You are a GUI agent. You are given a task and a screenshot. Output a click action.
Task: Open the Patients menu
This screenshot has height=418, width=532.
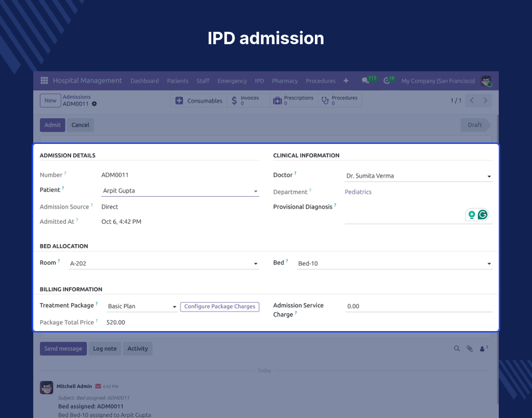[x=178, y=81]
